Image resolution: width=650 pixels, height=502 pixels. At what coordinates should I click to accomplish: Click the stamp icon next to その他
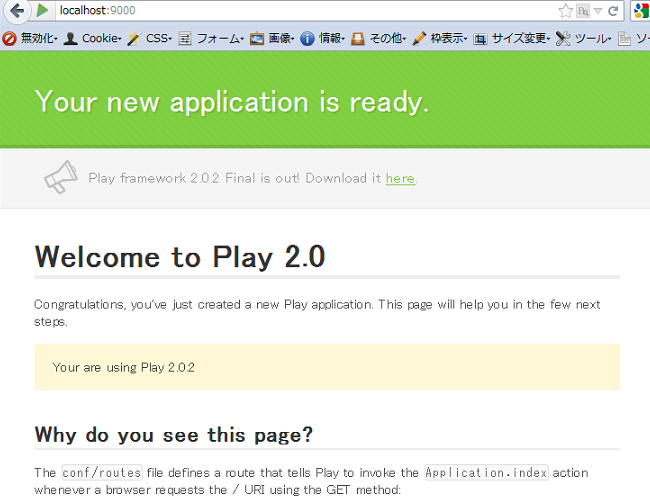[x=358, y=39]
